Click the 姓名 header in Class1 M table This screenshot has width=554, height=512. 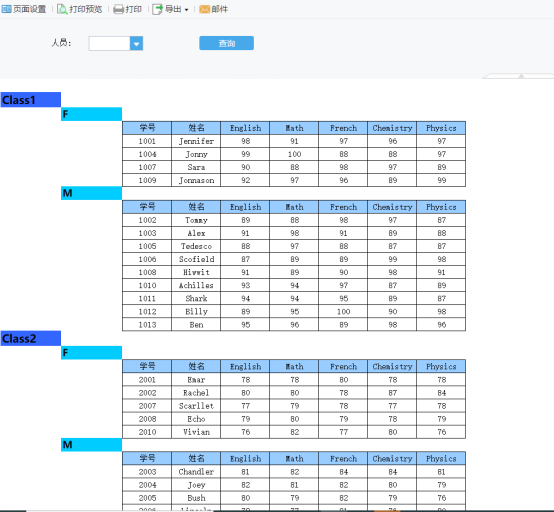coord(196,207)
